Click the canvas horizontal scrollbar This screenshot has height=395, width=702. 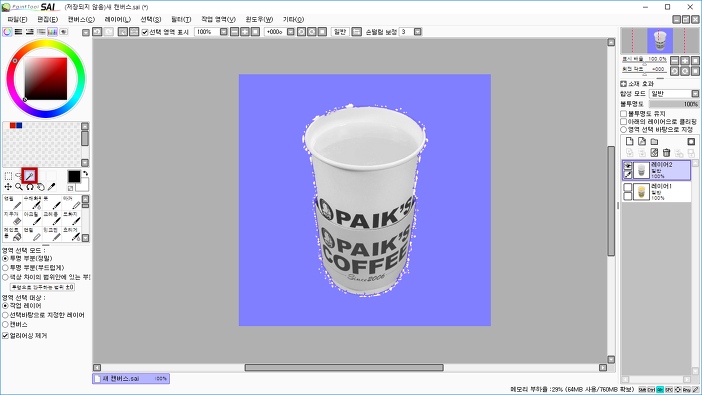344,368
